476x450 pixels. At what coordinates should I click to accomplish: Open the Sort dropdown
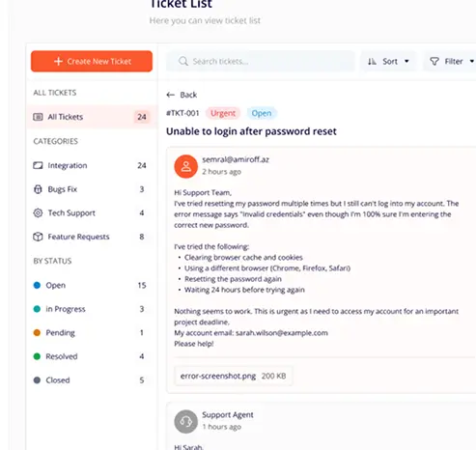tap(388, 61)
